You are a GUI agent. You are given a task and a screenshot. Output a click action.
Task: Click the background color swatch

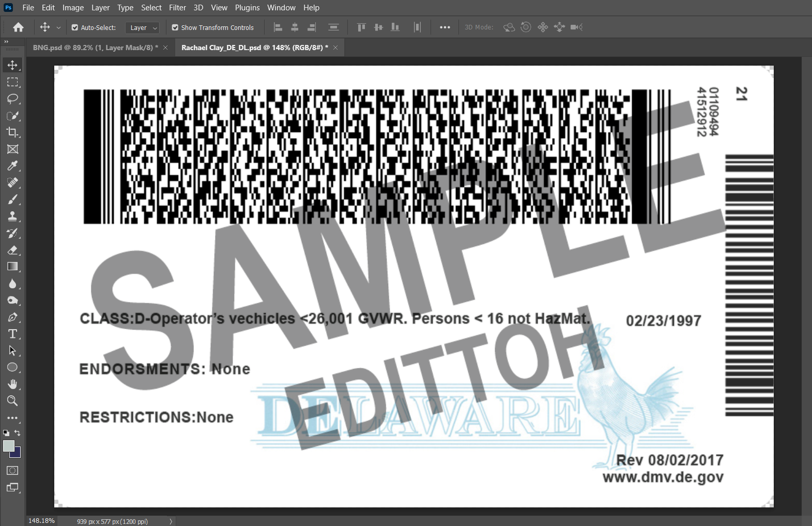17,453
